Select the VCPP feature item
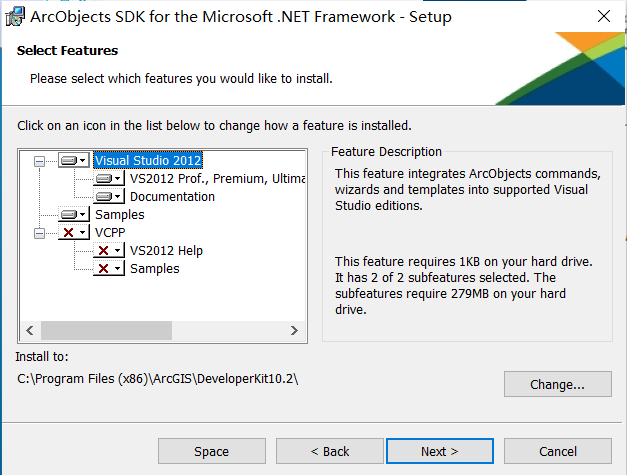Viewport: 627px width, 475px height. [110, 232]
